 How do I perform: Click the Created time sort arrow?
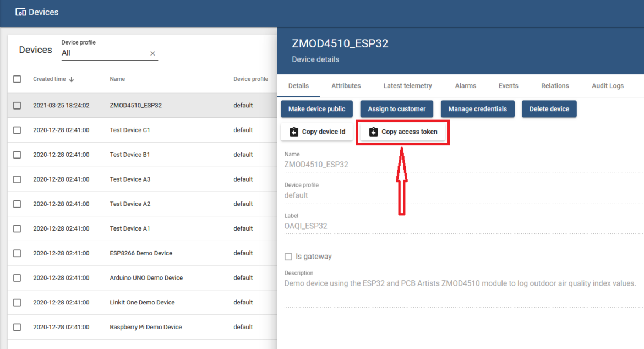coord(72,79)
